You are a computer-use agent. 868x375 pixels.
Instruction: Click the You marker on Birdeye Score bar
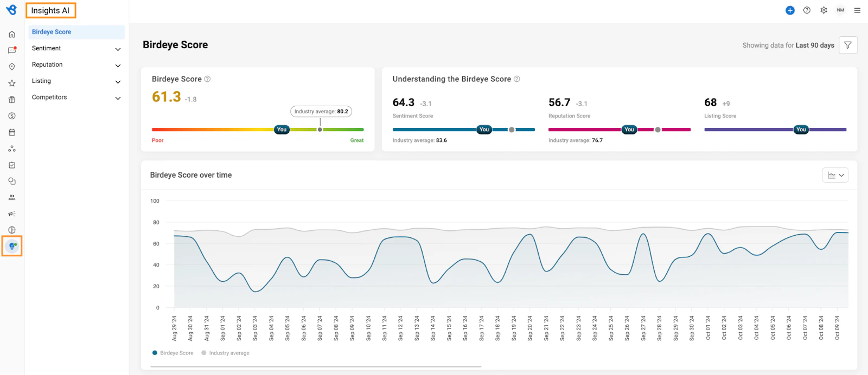(x=282, y=130)
